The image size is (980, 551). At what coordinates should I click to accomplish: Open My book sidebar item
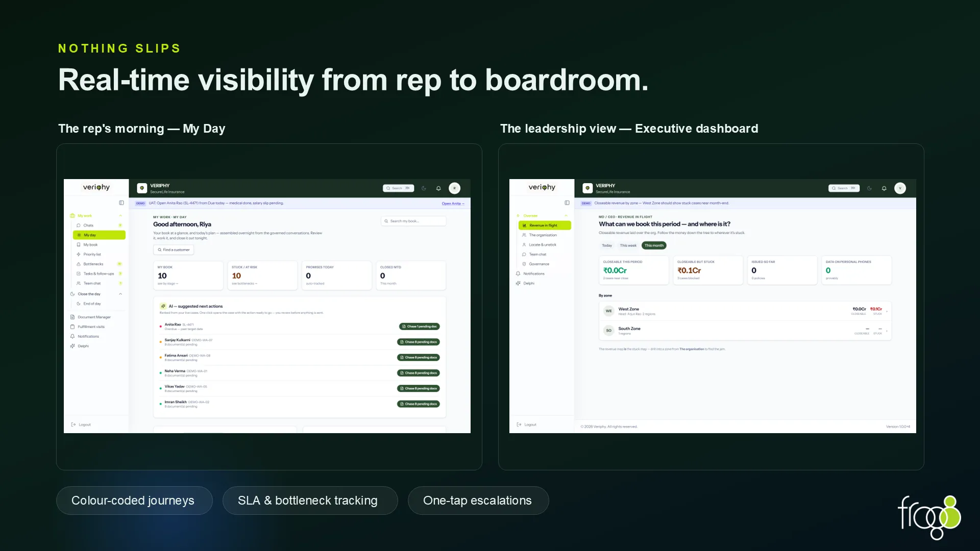point(99,245)
